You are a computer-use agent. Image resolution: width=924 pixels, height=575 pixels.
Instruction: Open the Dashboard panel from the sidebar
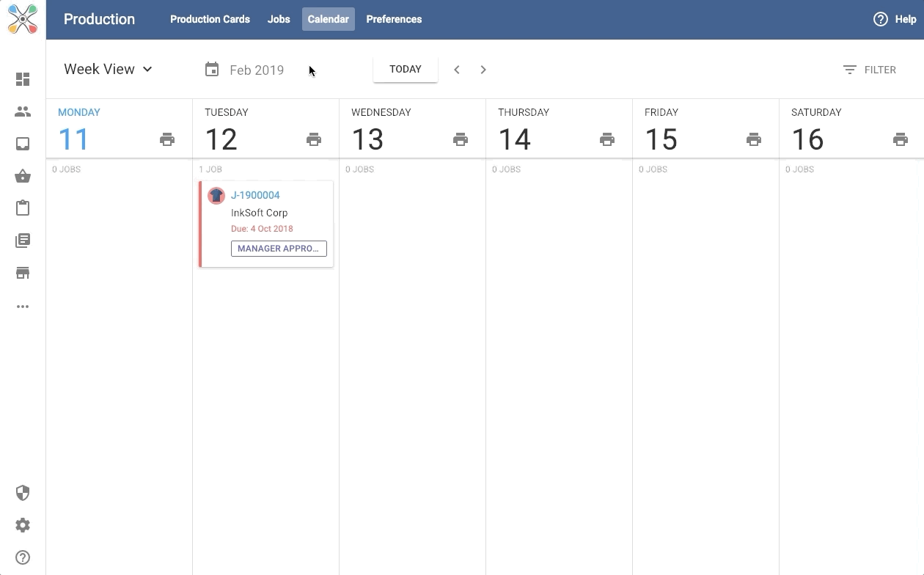tap(23, 78)
